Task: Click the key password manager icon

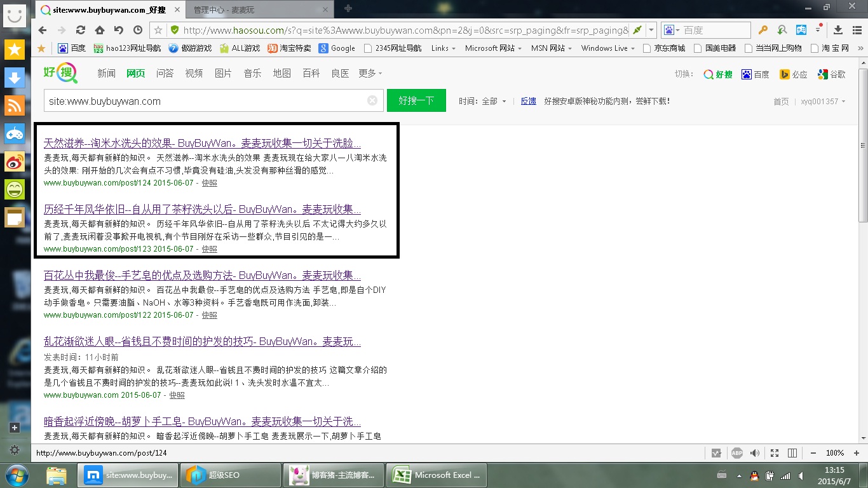Action: point(763,30)
